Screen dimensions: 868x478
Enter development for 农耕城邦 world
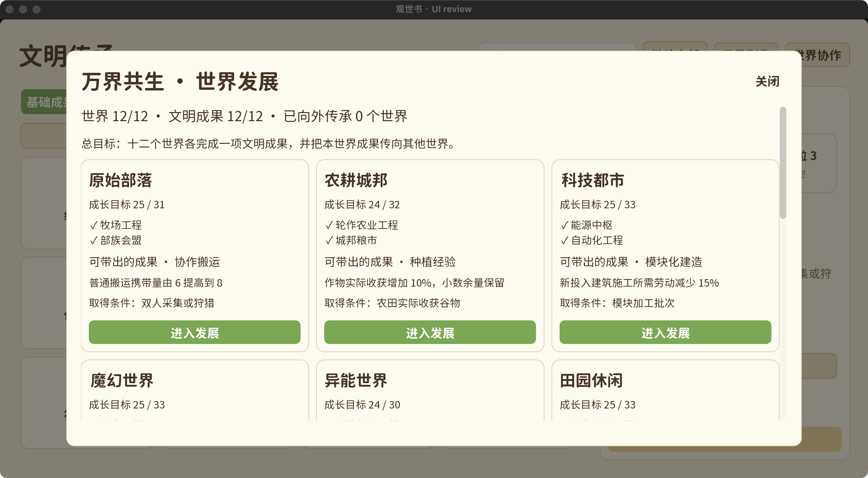coord(430,333)
